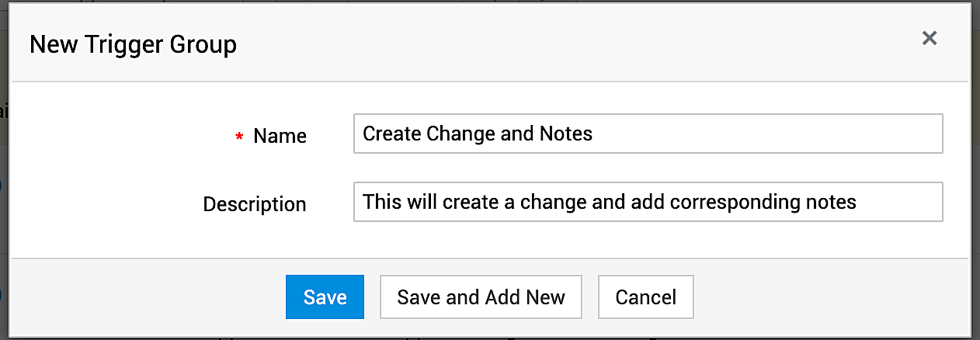The width and height of the screenshot is (980, 340).
Task: Click the red required asterisk
Action: [x=239, y=137]
